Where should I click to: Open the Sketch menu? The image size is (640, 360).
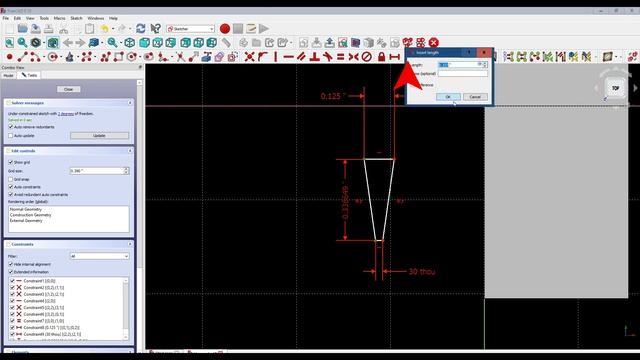(76, 18)
